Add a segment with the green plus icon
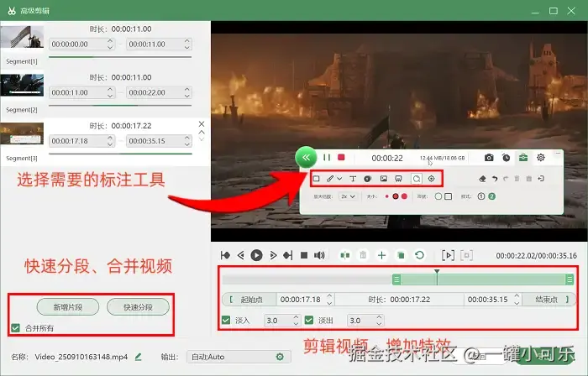This screenshot has width=588, height=376. (x=381, y=255)
